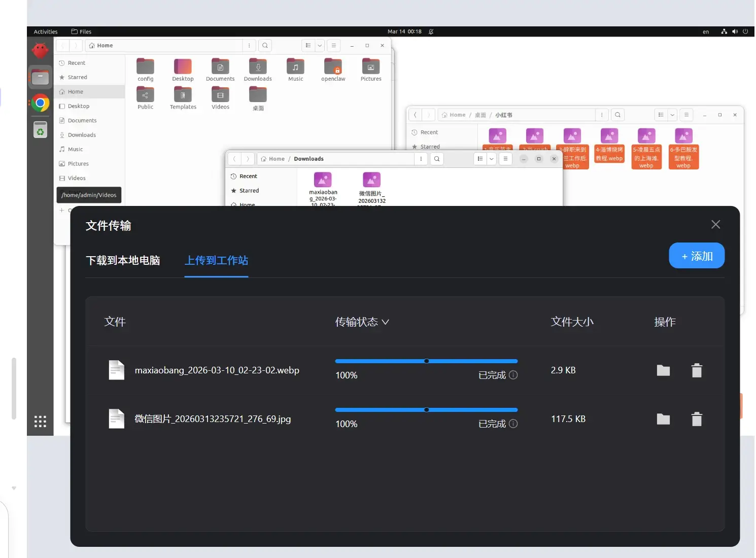Image resolution: width=756 pixels, height=558 pixels.
Task: Open the locked openclaw folder
Action: pyautogui.click(x=333, y=70)
